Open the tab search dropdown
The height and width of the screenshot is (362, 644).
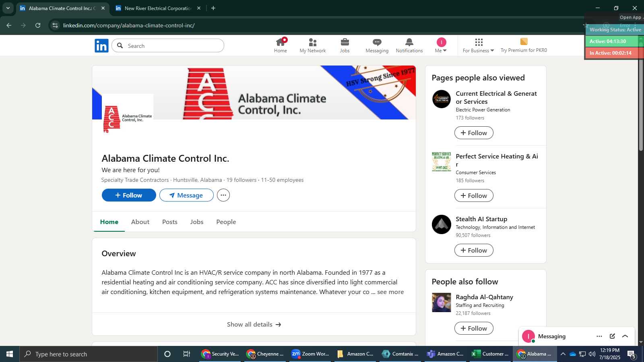click(x=8, y=8)
